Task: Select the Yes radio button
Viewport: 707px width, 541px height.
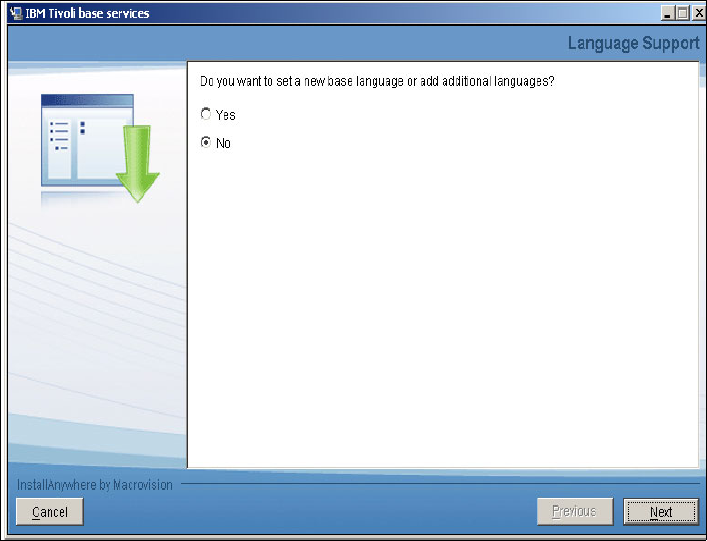Action: click(x=206, y=114)
